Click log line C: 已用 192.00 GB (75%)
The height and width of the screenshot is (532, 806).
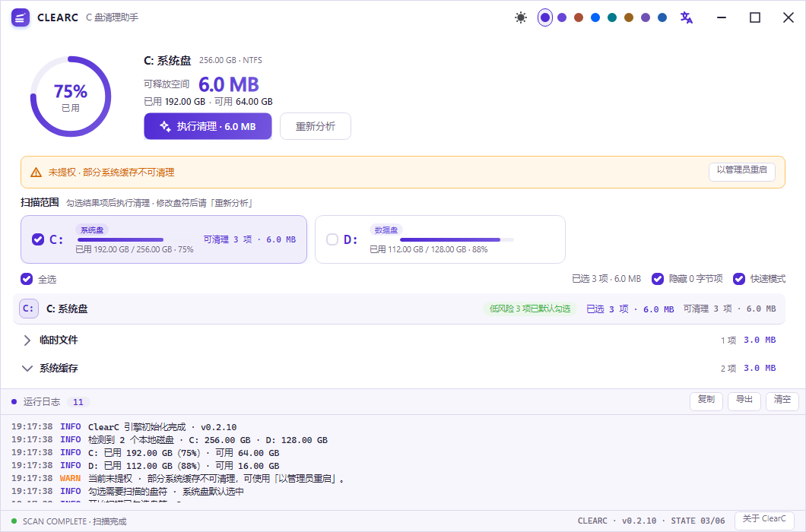point(183,453)
